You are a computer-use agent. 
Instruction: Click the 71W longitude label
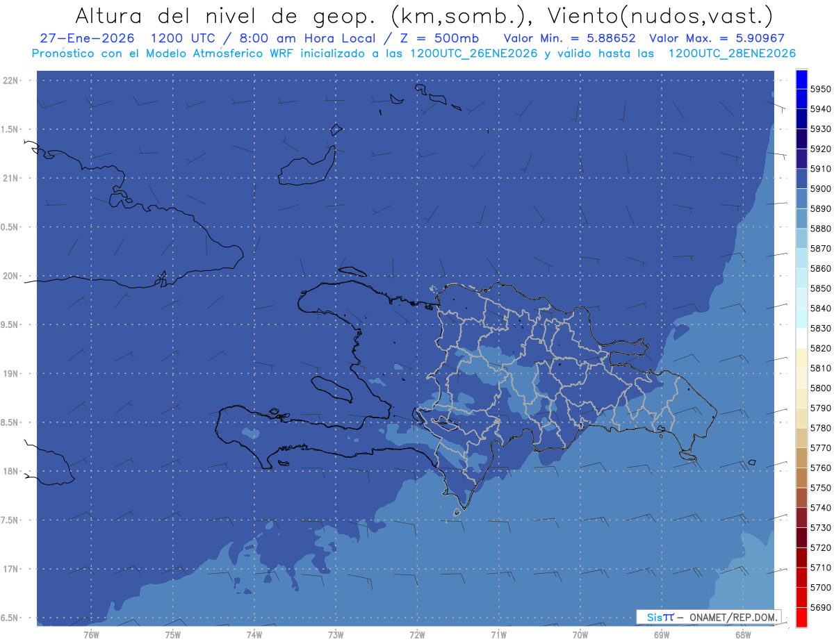point(498,634)
